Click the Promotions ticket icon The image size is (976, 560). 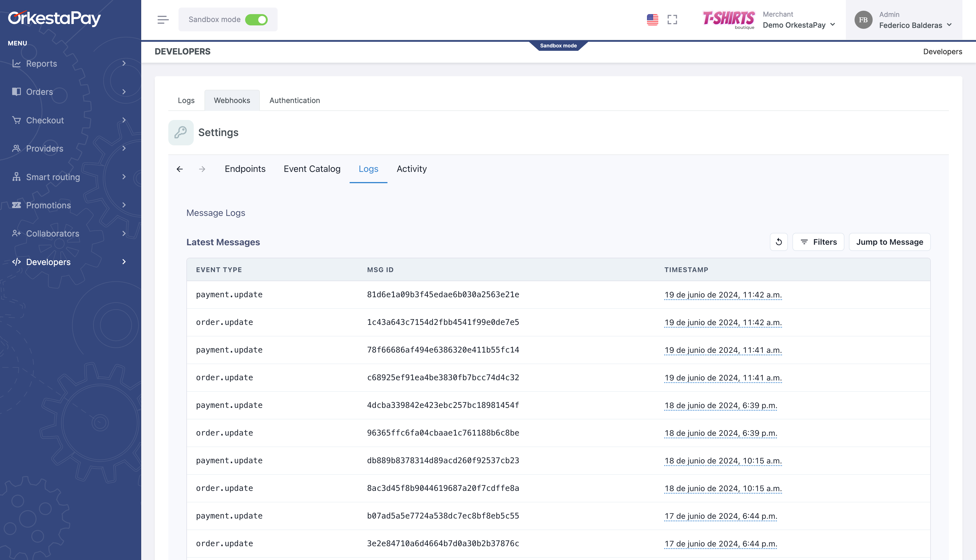click(16, 205)
